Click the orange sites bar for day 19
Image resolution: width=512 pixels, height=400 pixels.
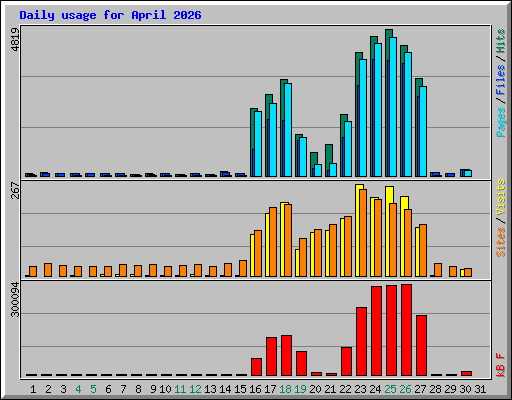[303, 257]
